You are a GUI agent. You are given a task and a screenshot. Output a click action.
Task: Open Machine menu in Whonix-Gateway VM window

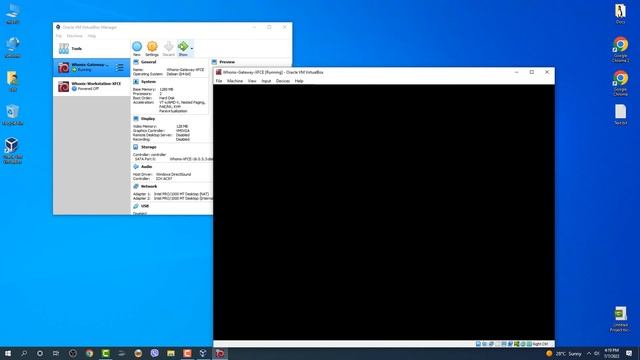pyautogui.click(x=235, y=81)
